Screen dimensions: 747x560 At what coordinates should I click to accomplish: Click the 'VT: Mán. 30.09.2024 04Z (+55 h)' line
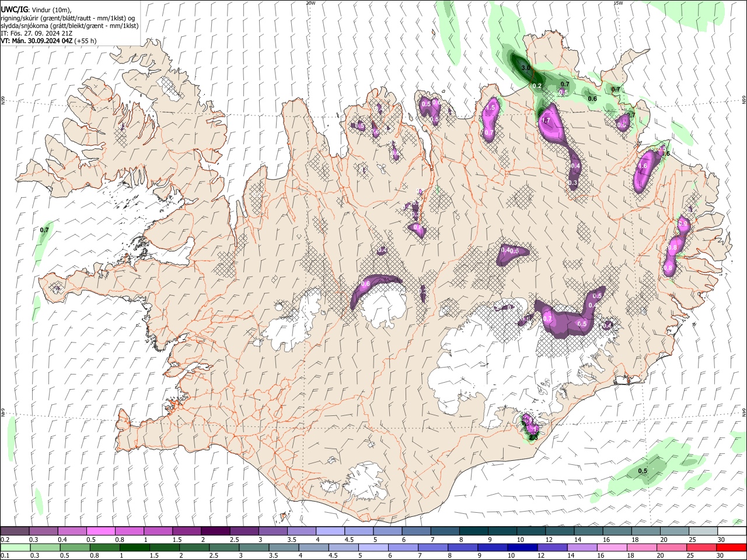coord(49,41)
